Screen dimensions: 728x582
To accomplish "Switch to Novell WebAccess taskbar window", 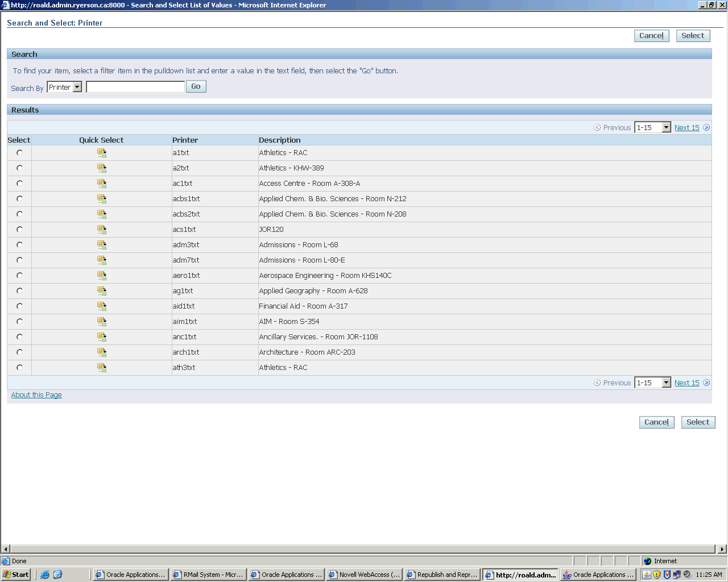I will pyautogui.click(x=365, y=575).
